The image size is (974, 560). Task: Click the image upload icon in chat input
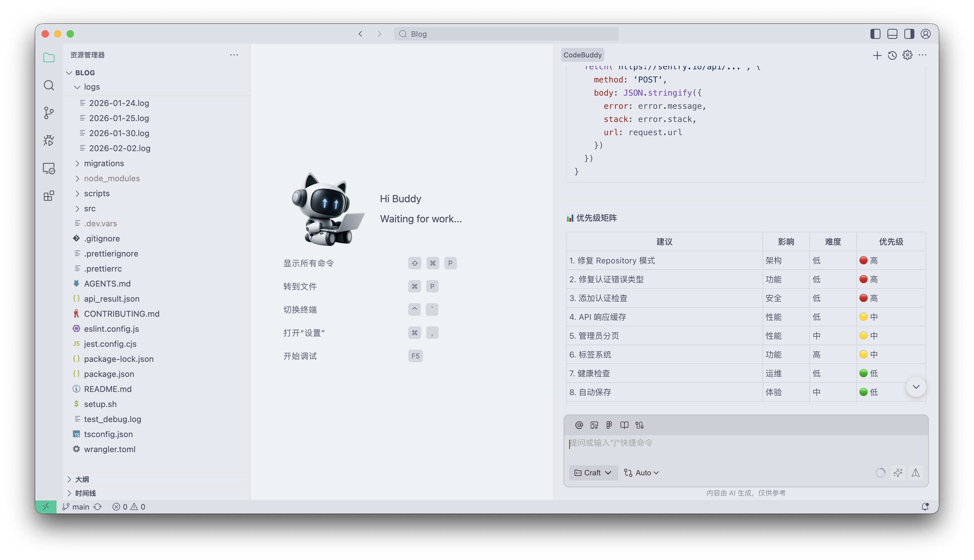[594, 425]
